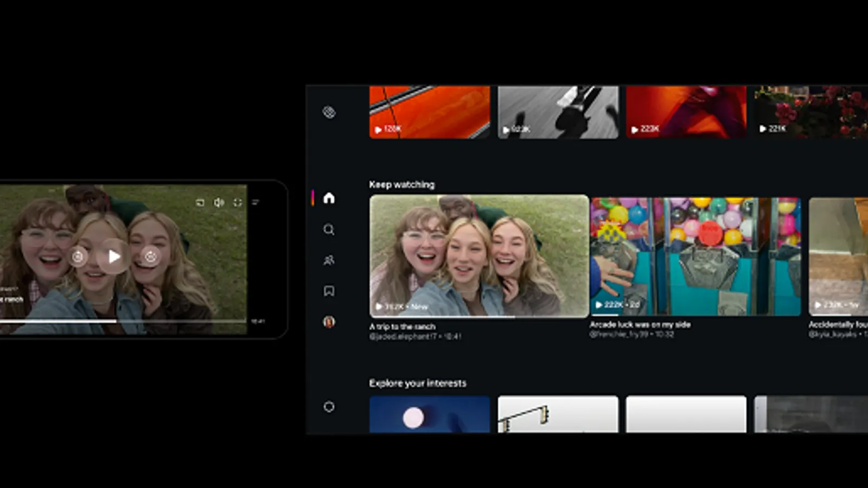Open the flowers thumbnail with 221K views

pyautogui.click(x=811, y=112)
